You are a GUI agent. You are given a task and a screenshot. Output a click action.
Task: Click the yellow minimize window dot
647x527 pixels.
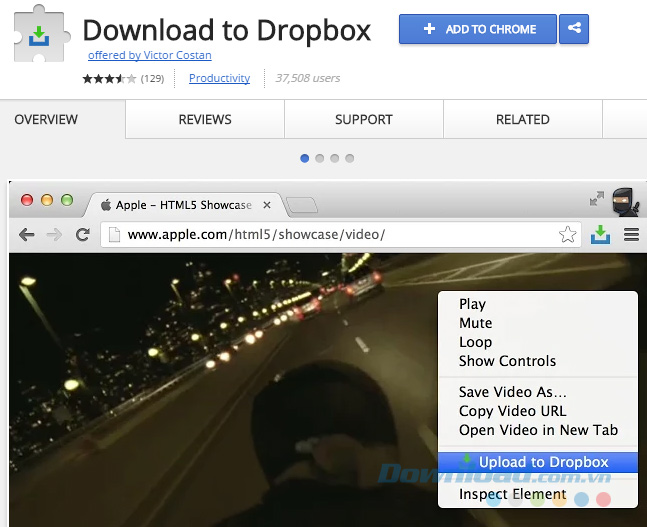(x=47, y=200)
